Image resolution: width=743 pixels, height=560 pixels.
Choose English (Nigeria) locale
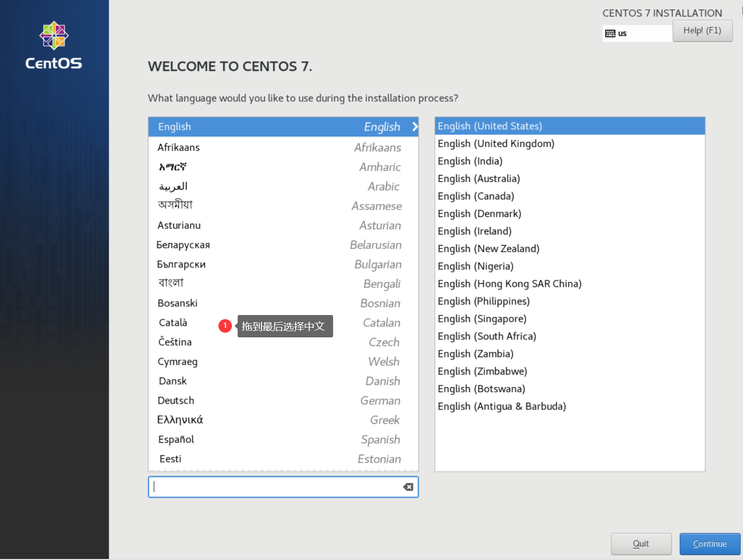570,266
